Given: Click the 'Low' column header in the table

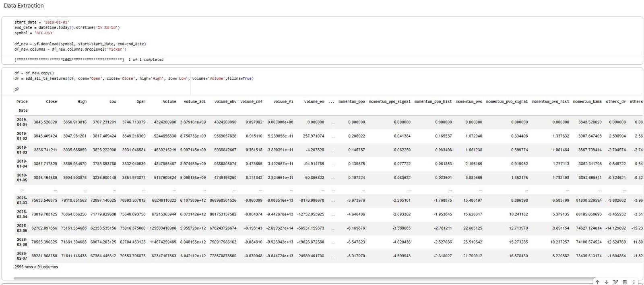Looking at the screenshot, I should tap(113, 102).
